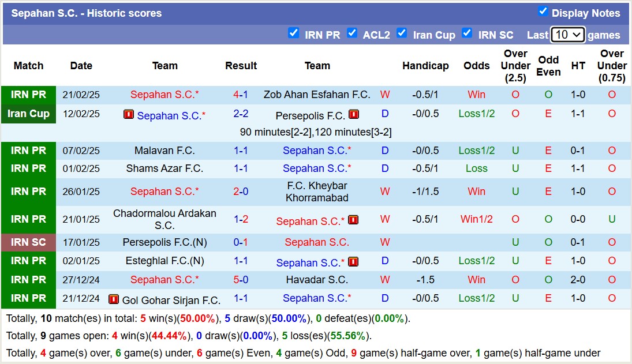This screenshot has width=632, height=364.
Task: Click the 4-1 result link against Zob Ahan
Action: 241,93
